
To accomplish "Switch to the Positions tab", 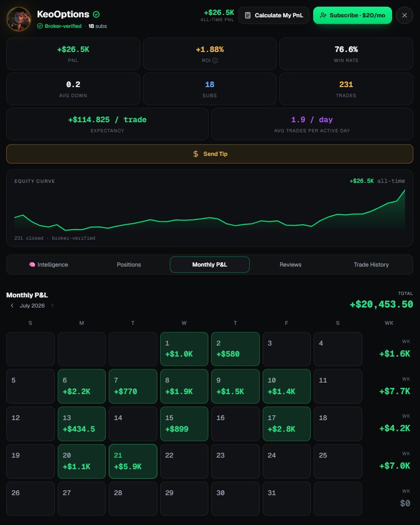I will [129, 265].
